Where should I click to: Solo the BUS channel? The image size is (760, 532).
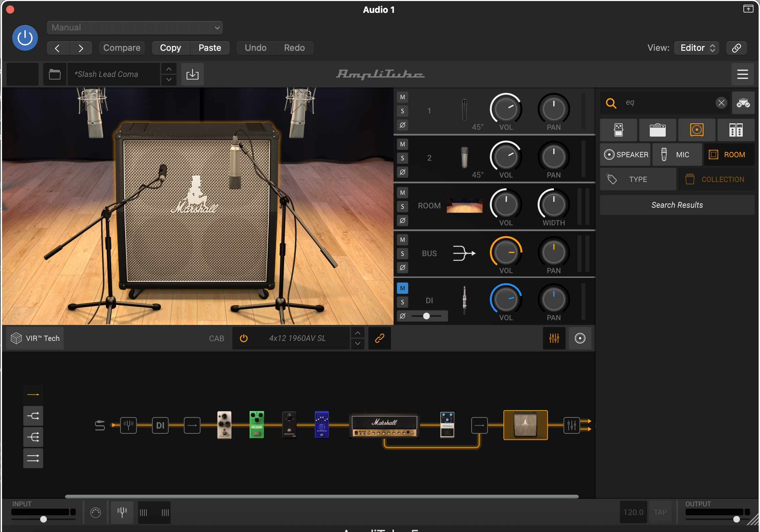click(x=402, y=254)
